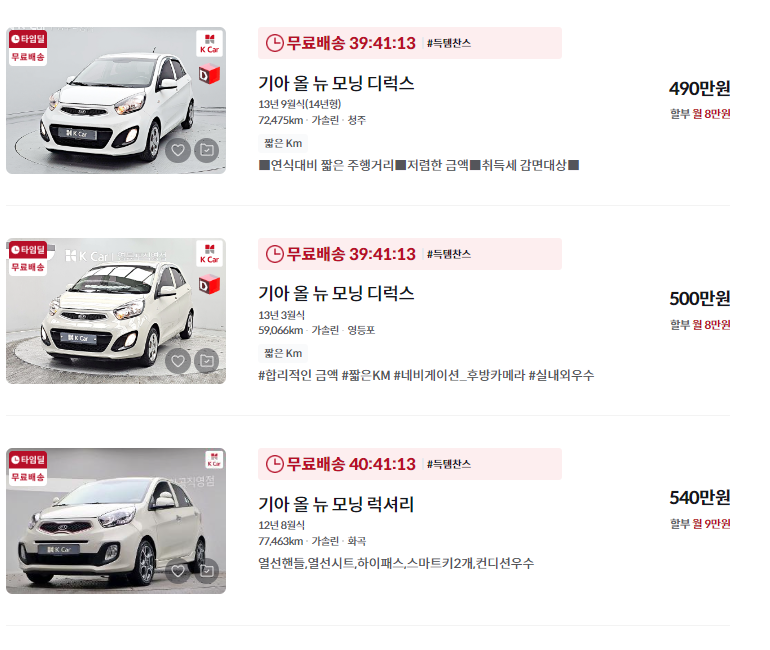Click red 3D cube icon on first car

(x=209, y=74)
